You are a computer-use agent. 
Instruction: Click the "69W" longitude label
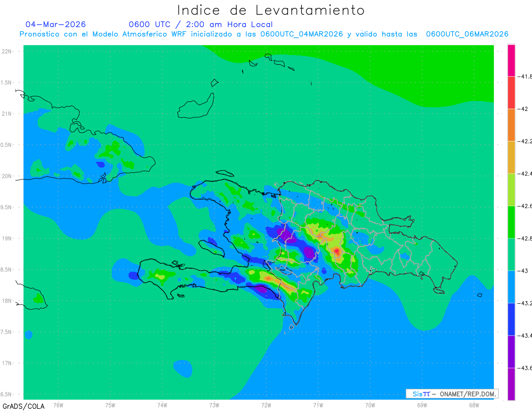(x=422, y=404)
